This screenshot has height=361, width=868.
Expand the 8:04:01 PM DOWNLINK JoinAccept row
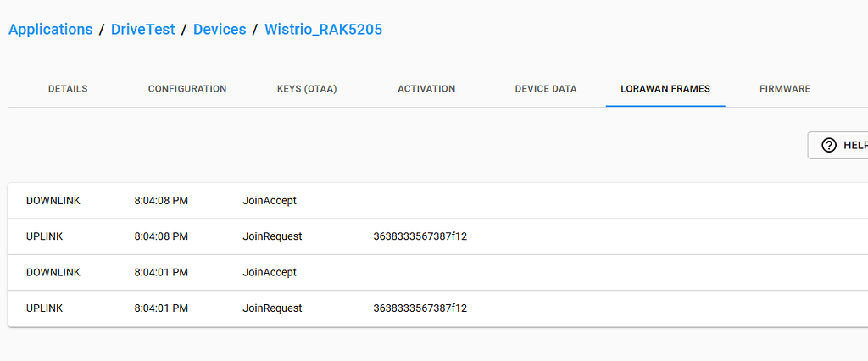(x=509, y=273)
